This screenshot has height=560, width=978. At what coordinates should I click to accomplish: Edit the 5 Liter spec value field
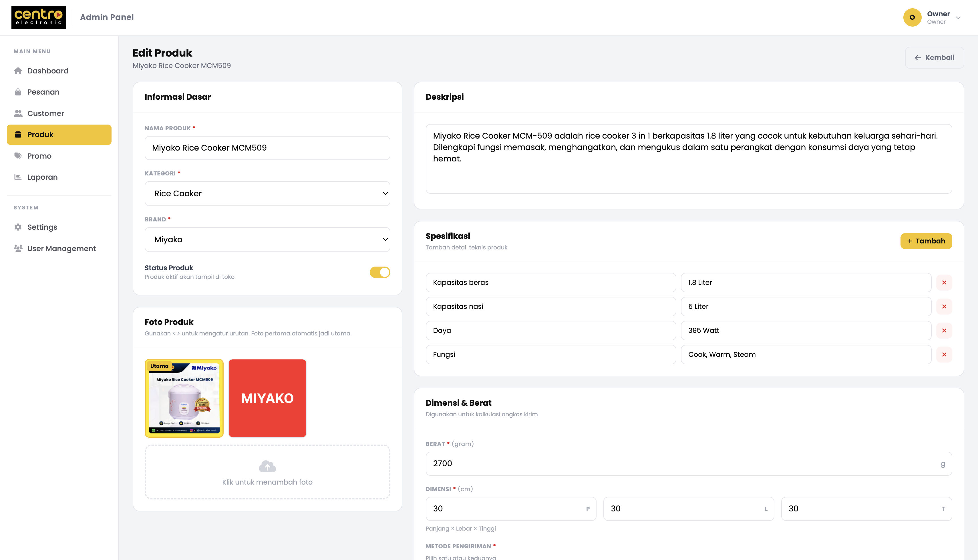coord(806,307)
